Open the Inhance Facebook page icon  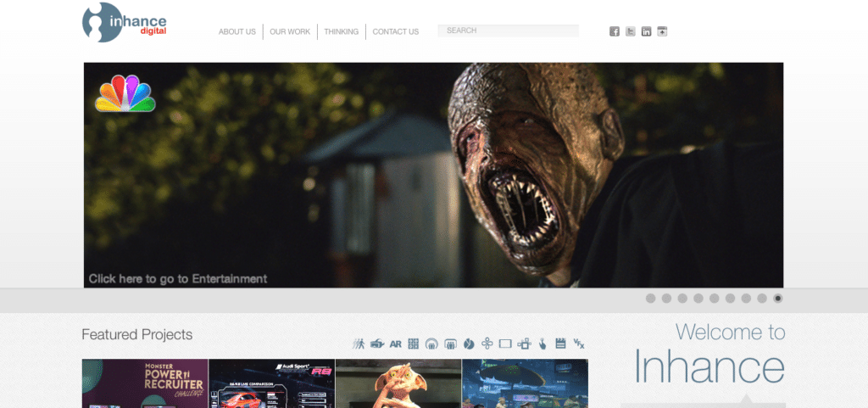pyautogui.click(x=615, y=31)
